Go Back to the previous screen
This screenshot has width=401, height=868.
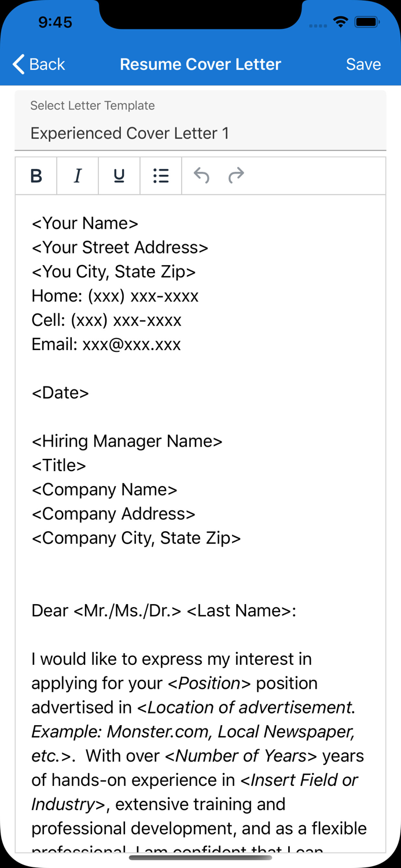39,64
